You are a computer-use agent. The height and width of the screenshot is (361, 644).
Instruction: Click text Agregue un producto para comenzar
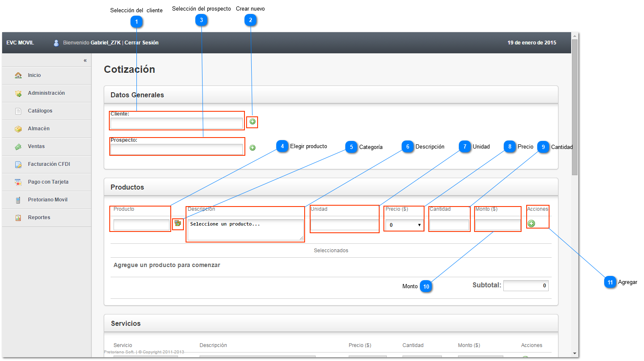tap(167, 265)
